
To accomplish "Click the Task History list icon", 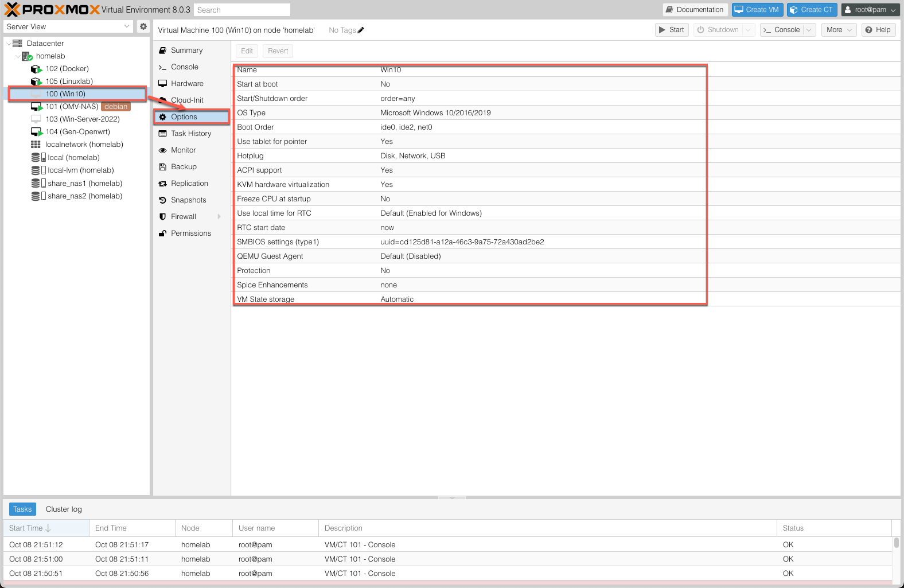I will [163, 134].
